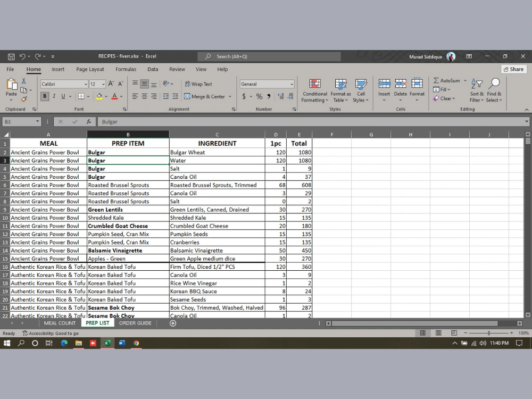Screen dimensions: 532x399
Task: Click the Paste clipboard icon
Action: tap(11, 84)
